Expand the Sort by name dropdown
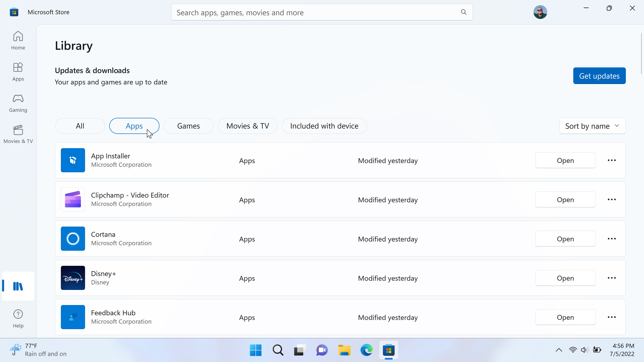The width and height of the screenshot is (644, 362). click(592, 126)
